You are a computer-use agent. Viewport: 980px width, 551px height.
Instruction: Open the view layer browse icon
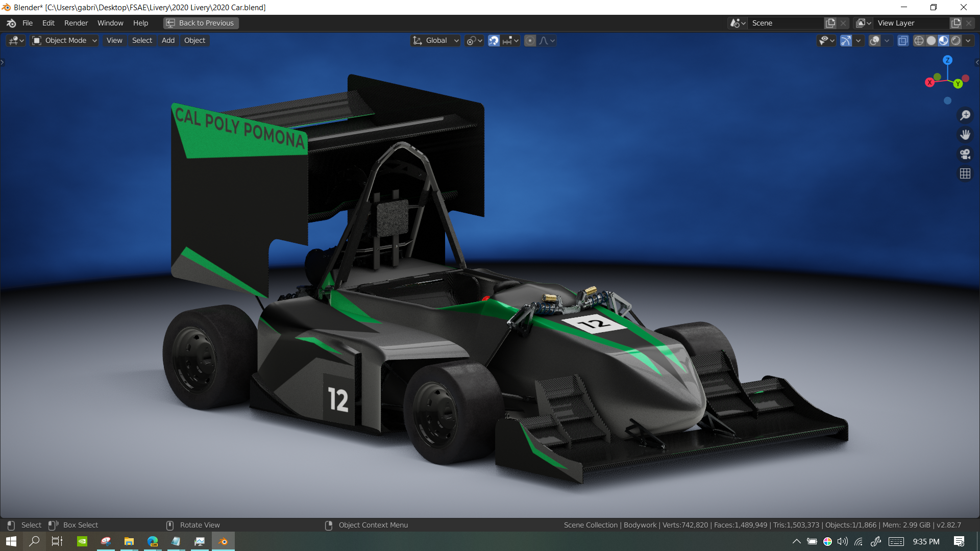pyautogui.click(x=864, y=23)
